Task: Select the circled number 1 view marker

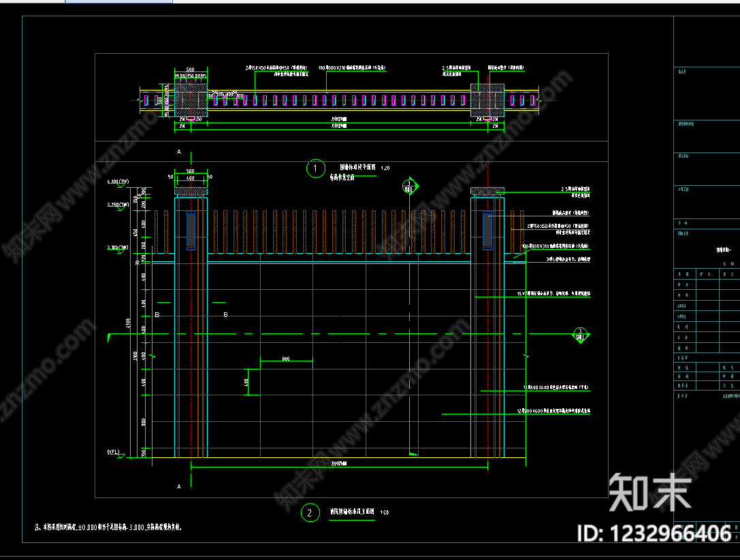Action: (x=316, y=169)
